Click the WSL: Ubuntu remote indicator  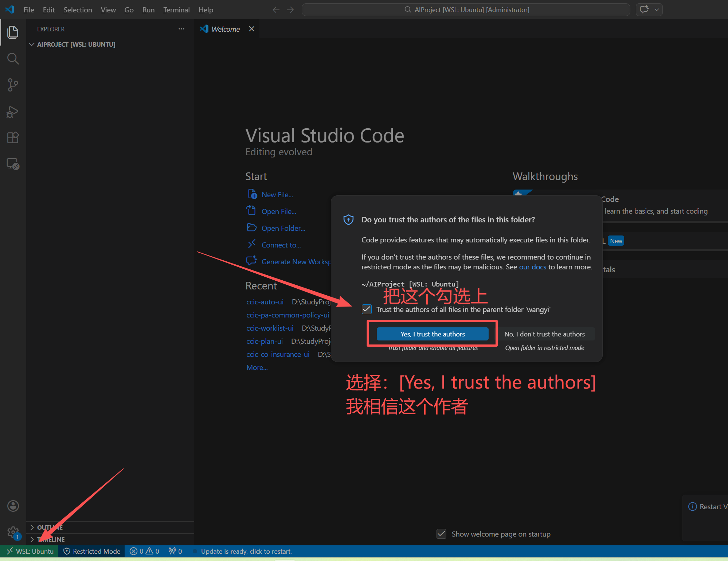pyautogui.click(x=30, y=551)
